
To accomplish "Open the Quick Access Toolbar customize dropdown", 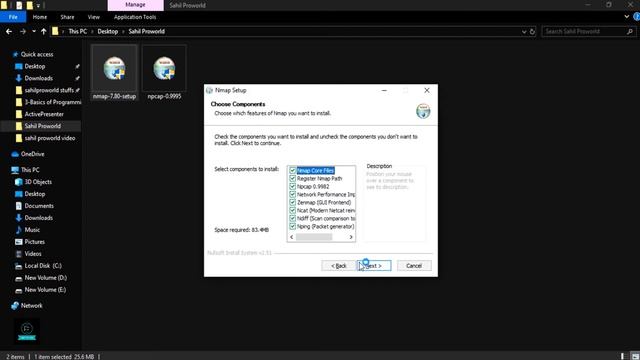I will pos(38,5).
